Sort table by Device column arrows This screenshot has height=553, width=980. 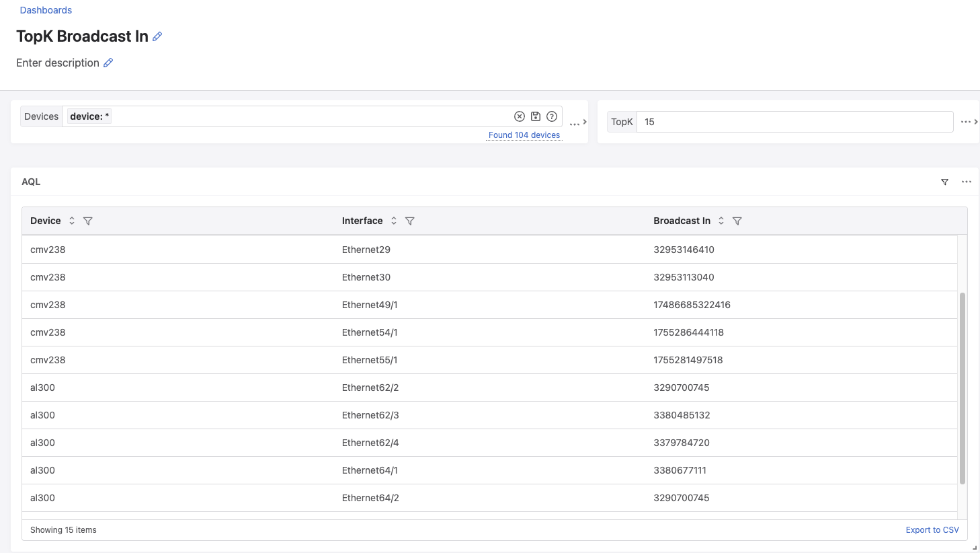click(x=72, y=221)
